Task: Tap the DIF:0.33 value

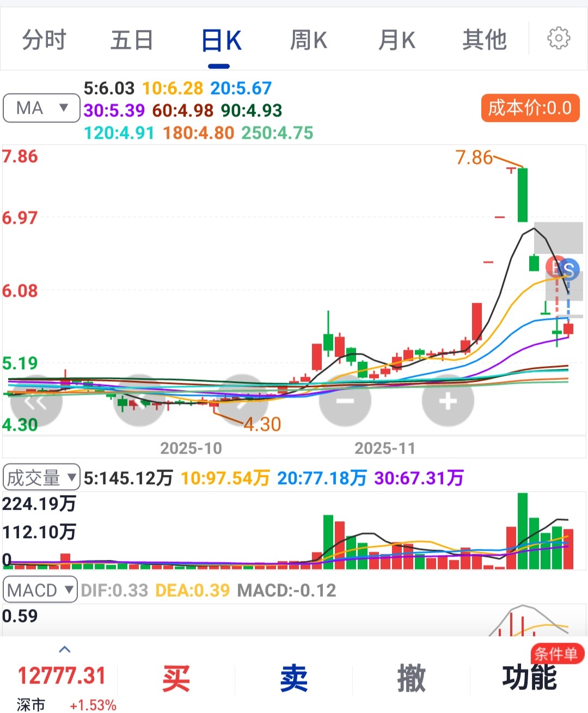Action: pyautogui.click(x=114, y=590)
